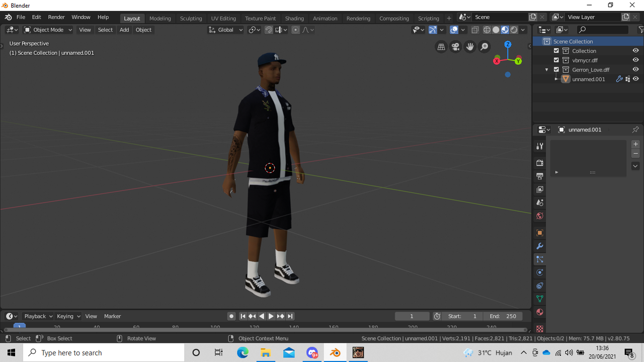Open Material properties tab
The image size is (644, 362).
pos(540,312)
